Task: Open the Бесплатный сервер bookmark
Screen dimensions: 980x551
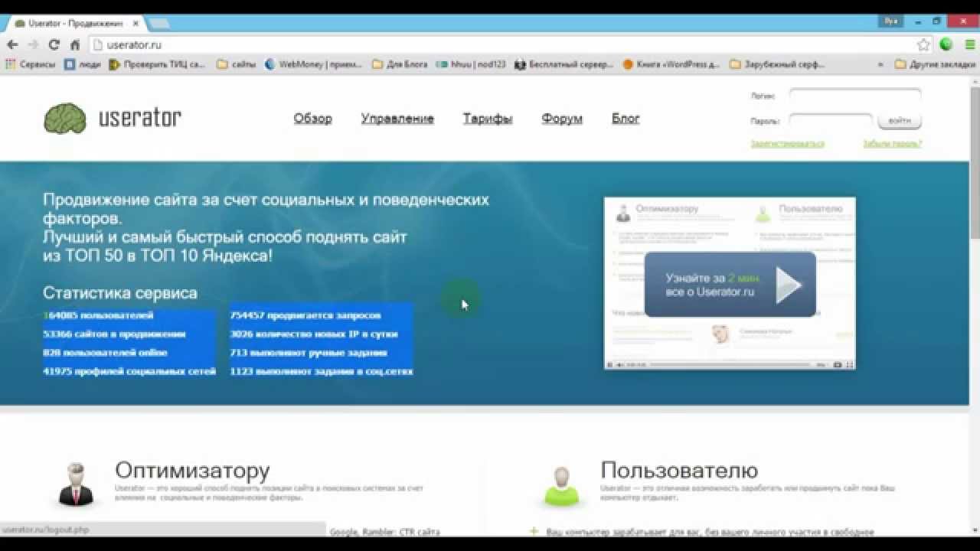Action: click(x=564, y=65)
